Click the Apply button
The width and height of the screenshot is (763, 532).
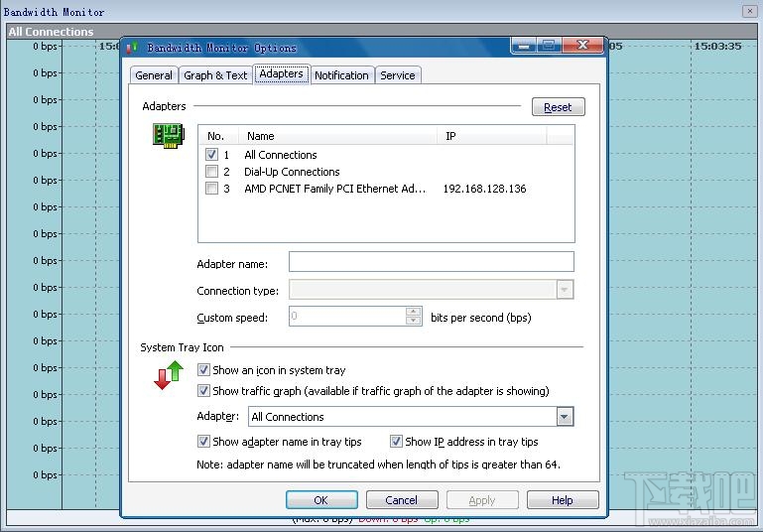click(482, 500)
